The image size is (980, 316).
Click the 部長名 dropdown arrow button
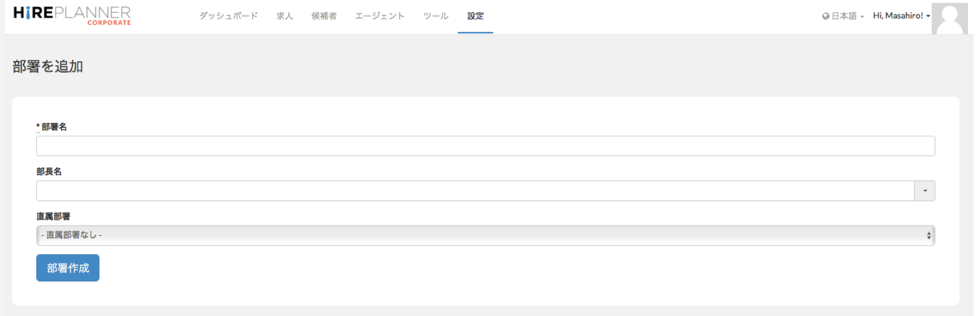(x=925, y=190)
